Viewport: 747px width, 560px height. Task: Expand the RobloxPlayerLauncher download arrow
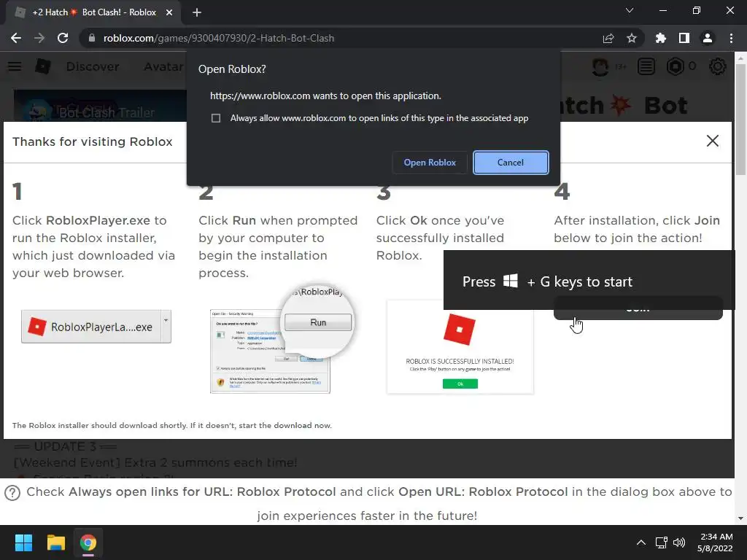click(x=166, y=327)
